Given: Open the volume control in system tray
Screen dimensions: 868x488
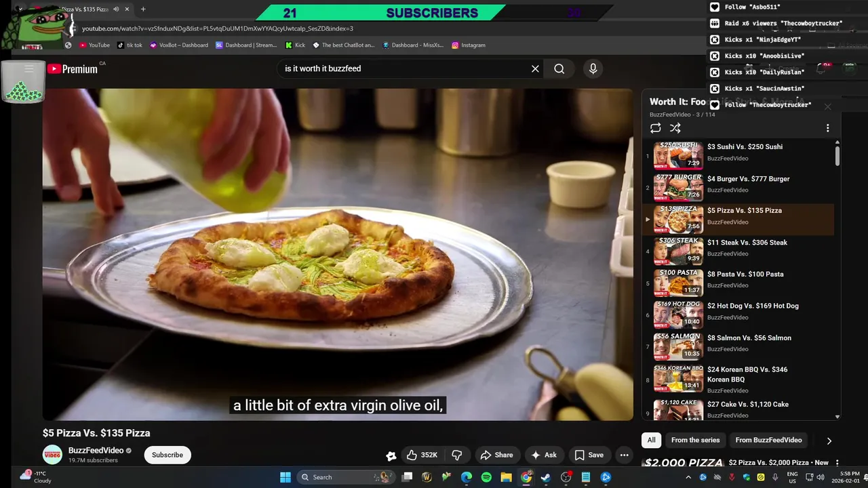Looking at the screenshot, I should click(821, 477).
